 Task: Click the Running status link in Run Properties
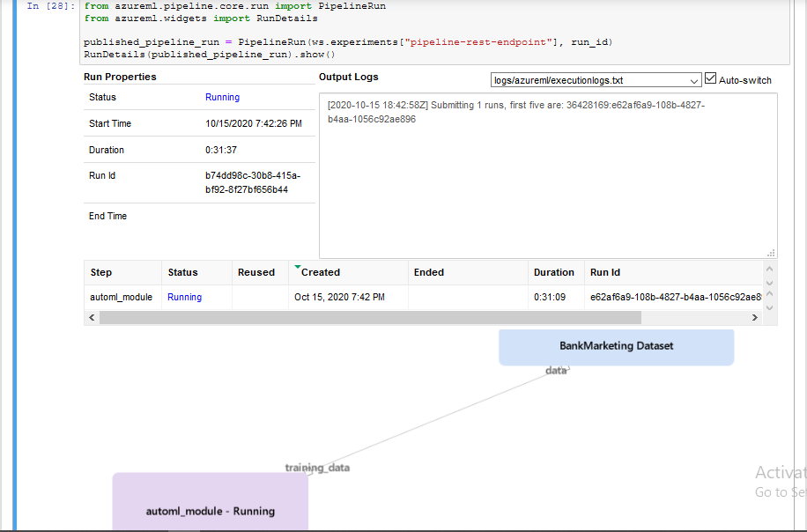pyautogui.click(x=222, y=97)
